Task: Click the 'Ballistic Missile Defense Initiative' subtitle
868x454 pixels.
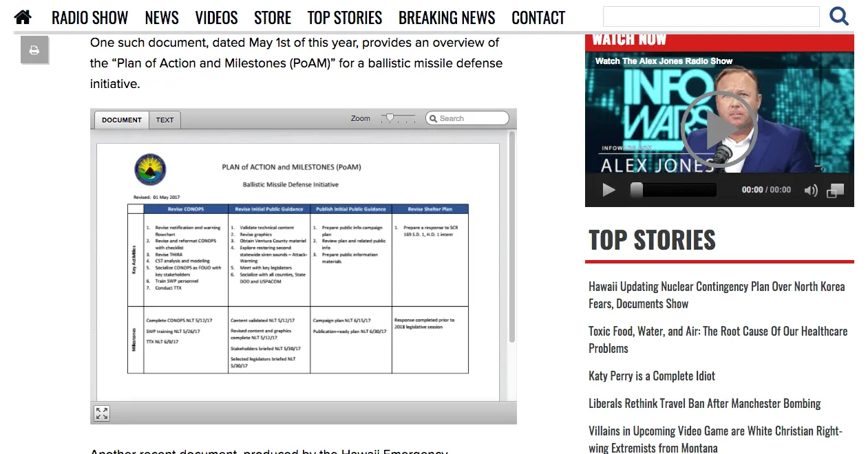Action: pyautogui.click(x=290, y=184)
